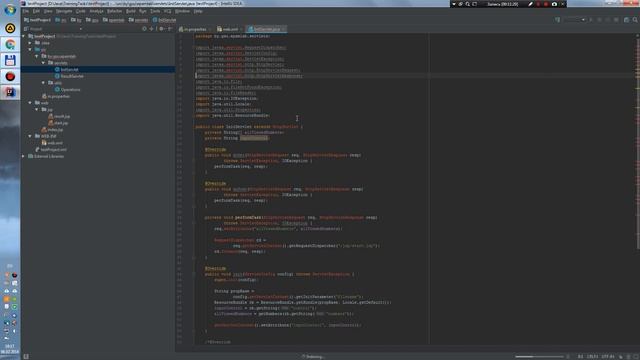The height and width of the screenshot is (360, 640).
Task: Open the Windows Start button
Action: [x=10, y=10]
